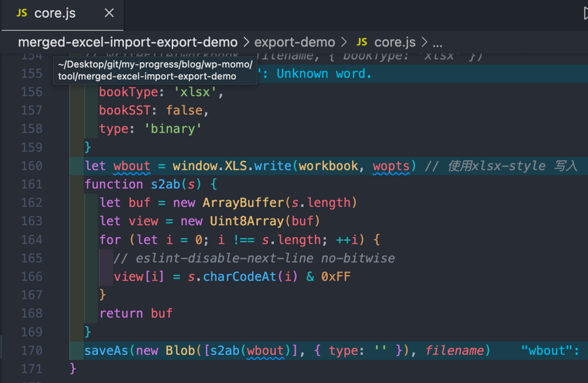Viewport: 588px width, 383px height.
Task: Place cursor on s2ab function name
Action: pyautogui.click(x=165, y=184)
